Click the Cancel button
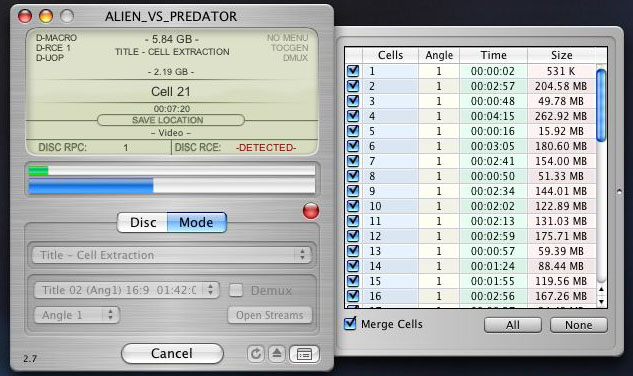633x376 pixels. 172,354
